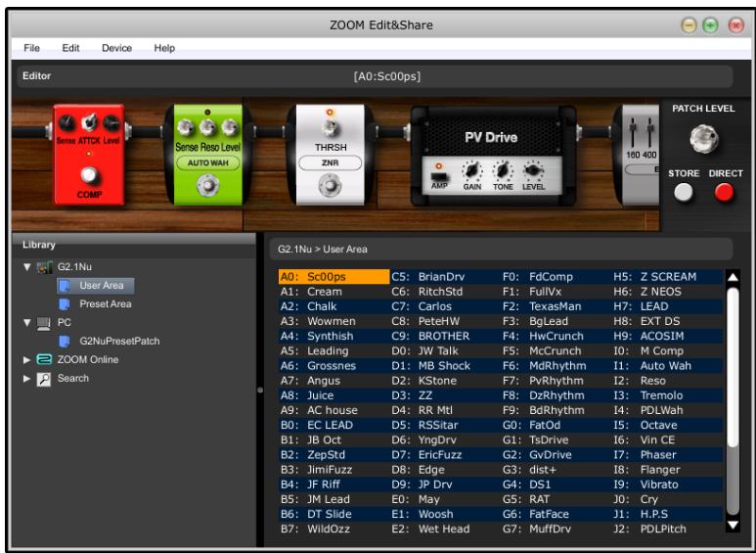Collapse the PC tree node
This screenshot has width=756, height=553.
(x=27, y=322)
